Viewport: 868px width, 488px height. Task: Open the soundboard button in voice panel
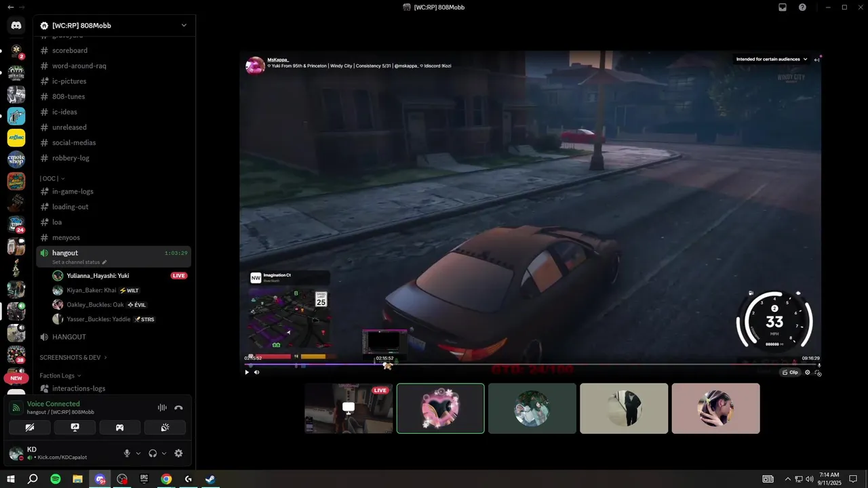click(x=165, y=428)
